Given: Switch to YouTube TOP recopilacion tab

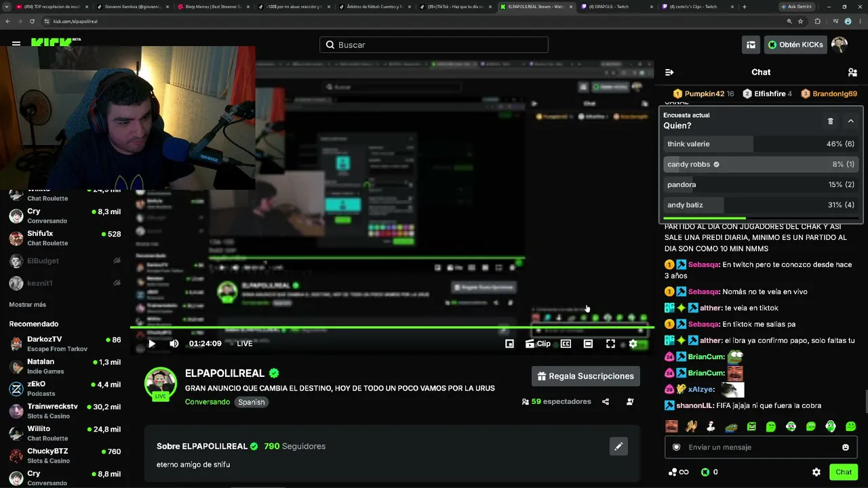Looking at the screenshot, I should (52, 7).
